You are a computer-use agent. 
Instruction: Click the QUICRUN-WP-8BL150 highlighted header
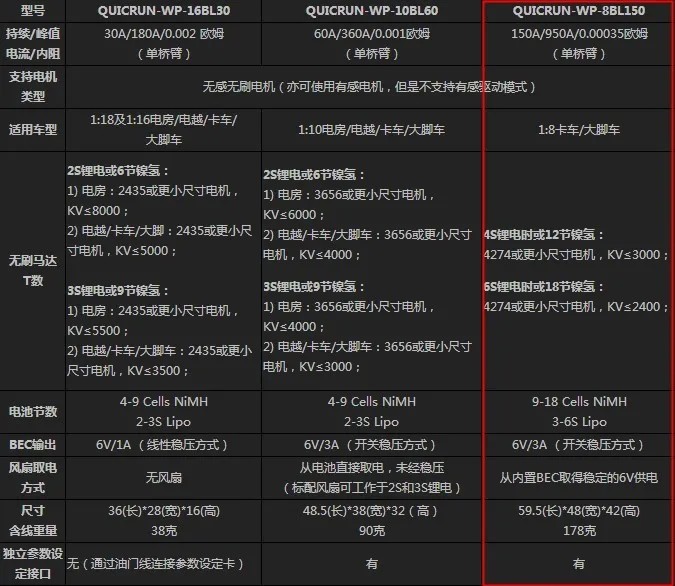coord(579,11)
